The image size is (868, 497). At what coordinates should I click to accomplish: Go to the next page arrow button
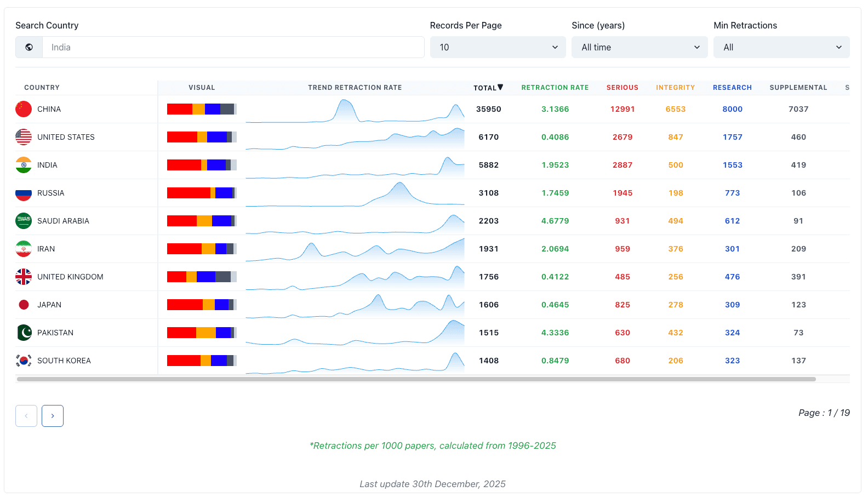(53, 416)
